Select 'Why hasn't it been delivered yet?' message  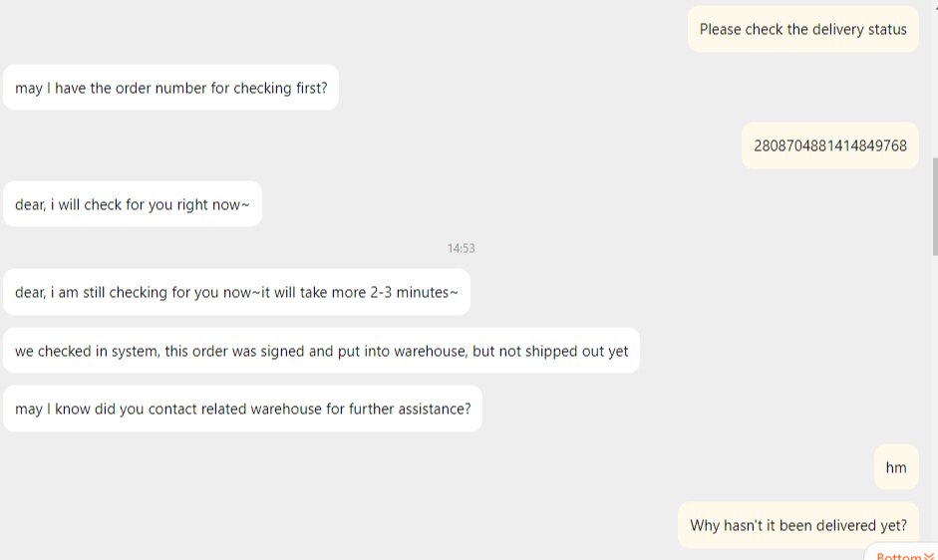click(x=797, y=525)
